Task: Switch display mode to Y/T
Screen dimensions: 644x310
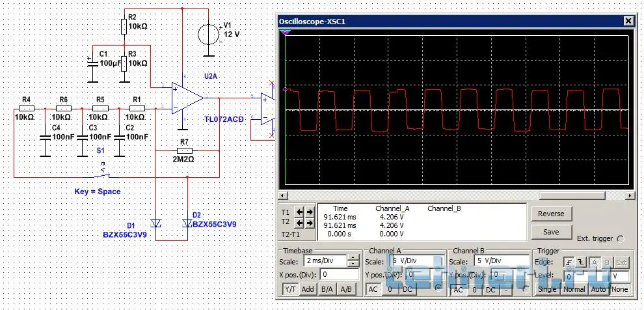Action: pyautogui.click(x=290, y=289)
